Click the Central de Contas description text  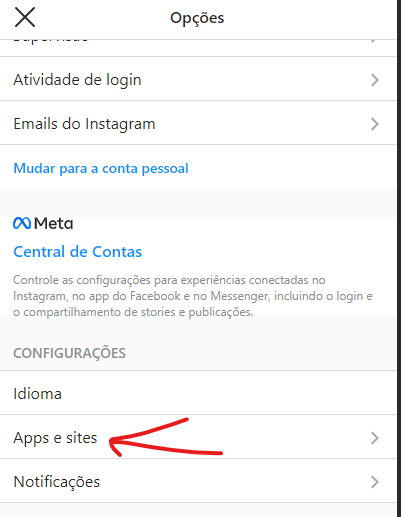tap(193, 296)
